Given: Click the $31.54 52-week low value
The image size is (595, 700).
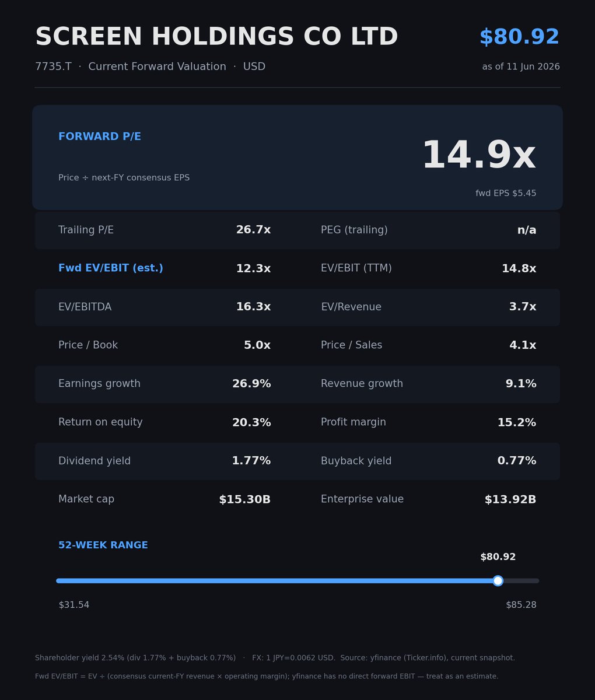Looking at the screenshot, I should pyautogui.click(x=74, y=605).
